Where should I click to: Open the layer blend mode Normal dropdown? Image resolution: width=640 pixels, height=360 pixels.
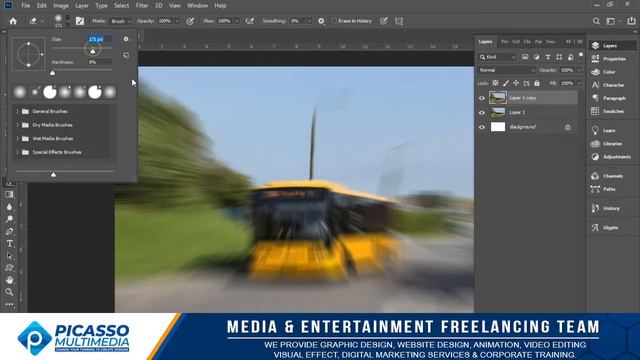[507, 70]
